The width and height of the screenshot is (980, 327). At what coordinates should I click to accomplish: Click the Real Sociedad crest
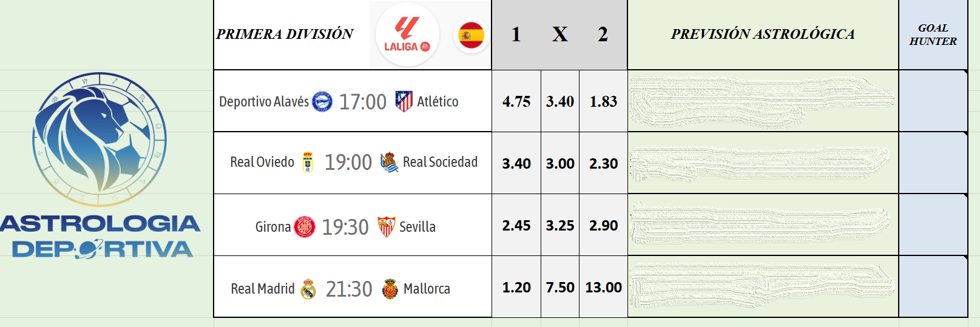(x=389, y=162)
